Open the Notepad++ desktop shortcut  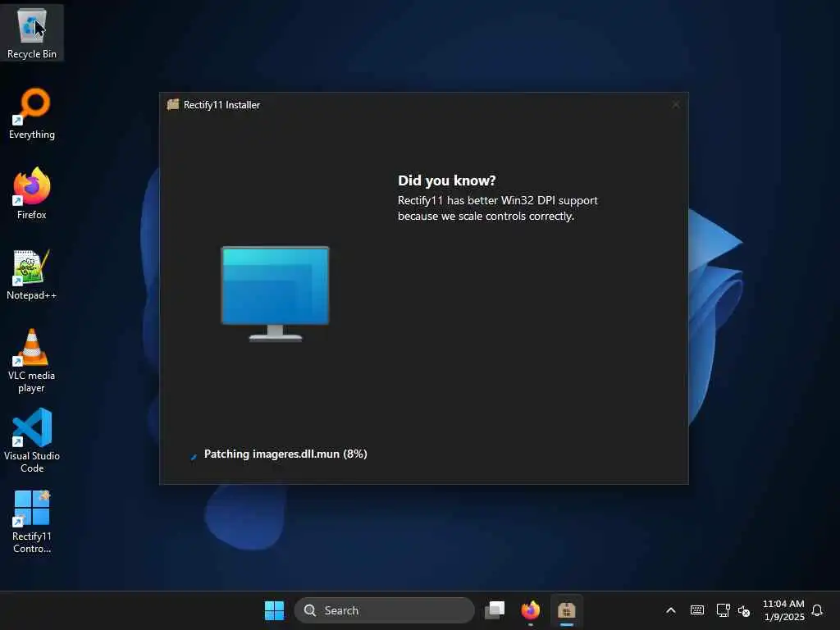click(x=32, y=274)
